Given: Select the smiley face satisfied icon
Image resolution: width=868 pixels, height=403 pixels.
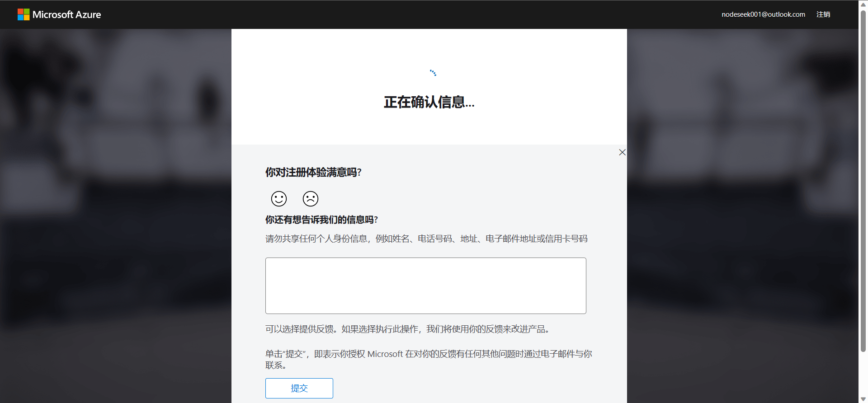Looking at the screenshot, I should click(279, 199).
